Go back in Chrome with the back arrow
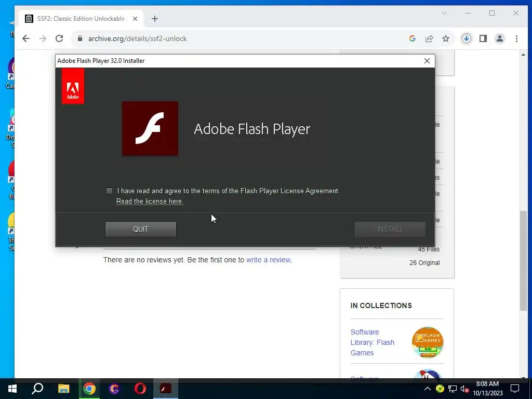 click(26, 38)
